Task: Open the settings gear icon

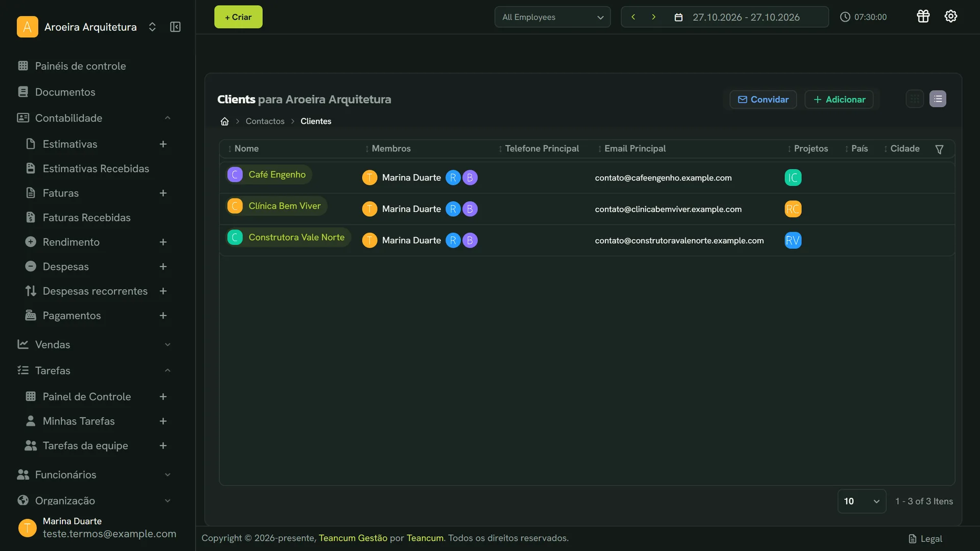Action: pos(950,16)
